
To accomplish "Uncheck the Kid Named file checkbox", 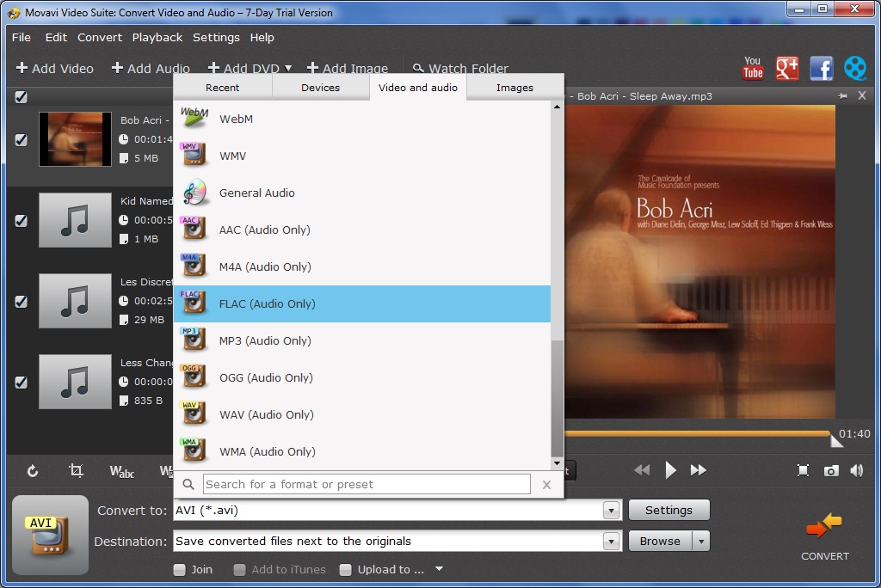I will [21, 220].
